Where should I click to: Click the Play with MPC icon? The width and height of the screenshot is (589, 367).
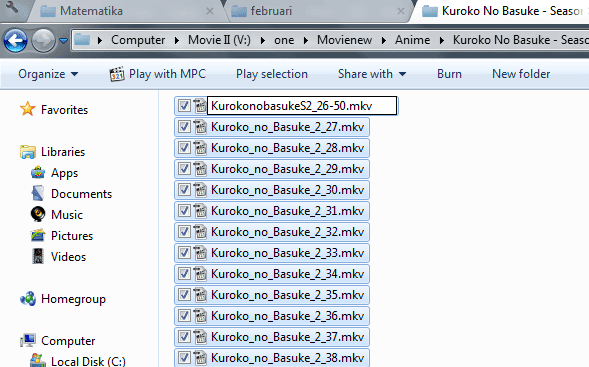pos(117,74)
